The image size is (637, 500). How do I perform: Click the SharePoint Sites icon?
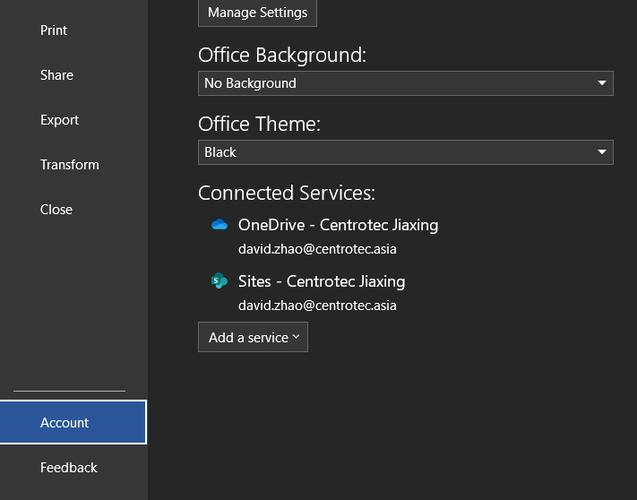(219, 281)
